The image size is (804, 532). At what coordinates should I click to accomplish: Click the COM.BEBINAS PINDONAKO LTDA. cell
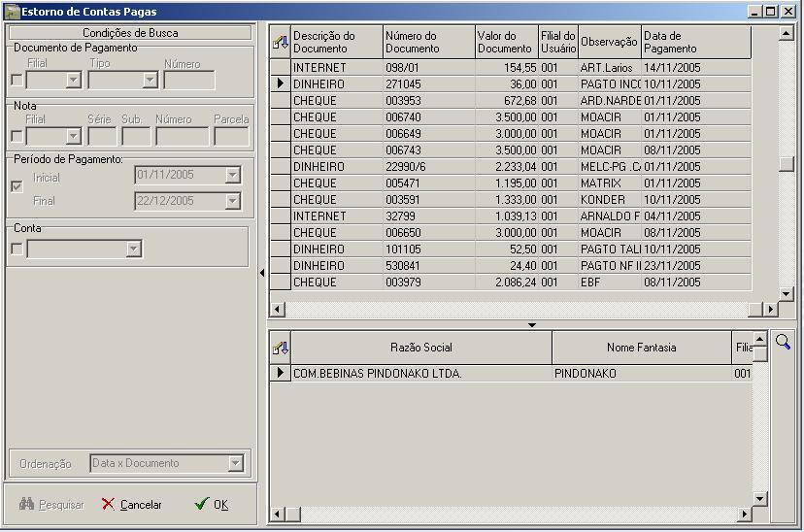[421, 373]
